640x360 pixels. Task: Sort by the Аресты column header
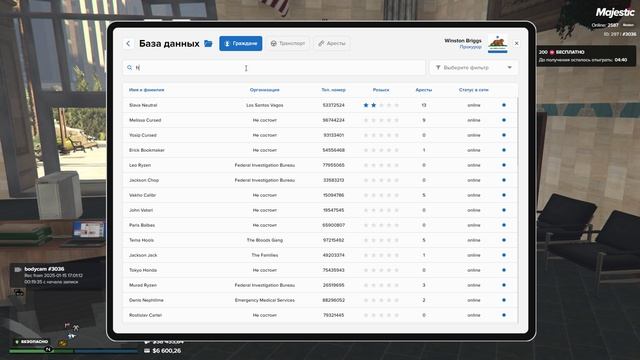(x=424, y=90)
